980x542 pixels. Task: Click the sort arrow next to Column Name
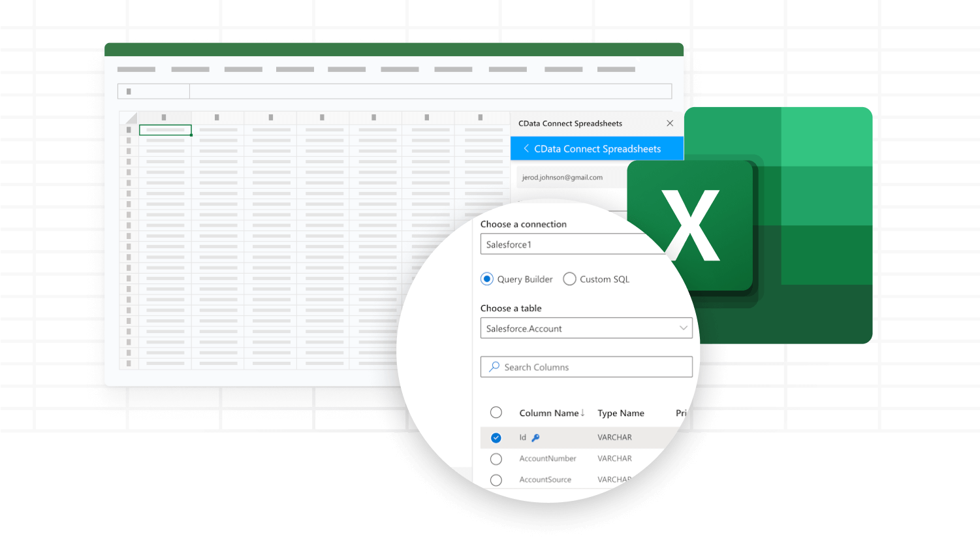[582, 413]
